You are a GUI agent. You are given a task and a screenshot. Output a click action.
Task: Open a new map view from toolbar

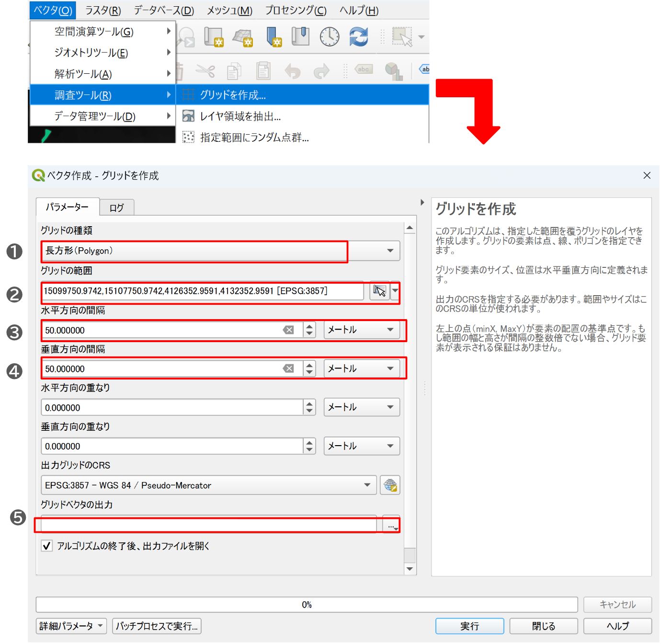pyautogui.click(x=214, y=36)
